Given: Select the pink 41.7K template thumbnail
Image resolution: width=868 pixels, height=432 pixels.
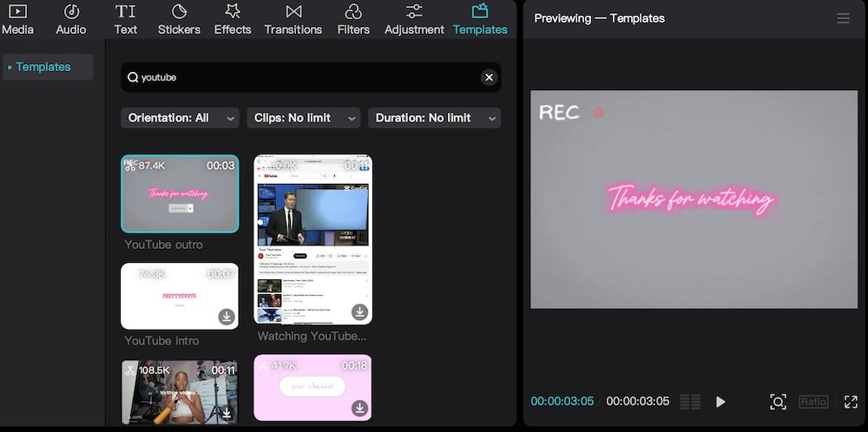Looking at the screenshot, I should (x=312, y=388).
